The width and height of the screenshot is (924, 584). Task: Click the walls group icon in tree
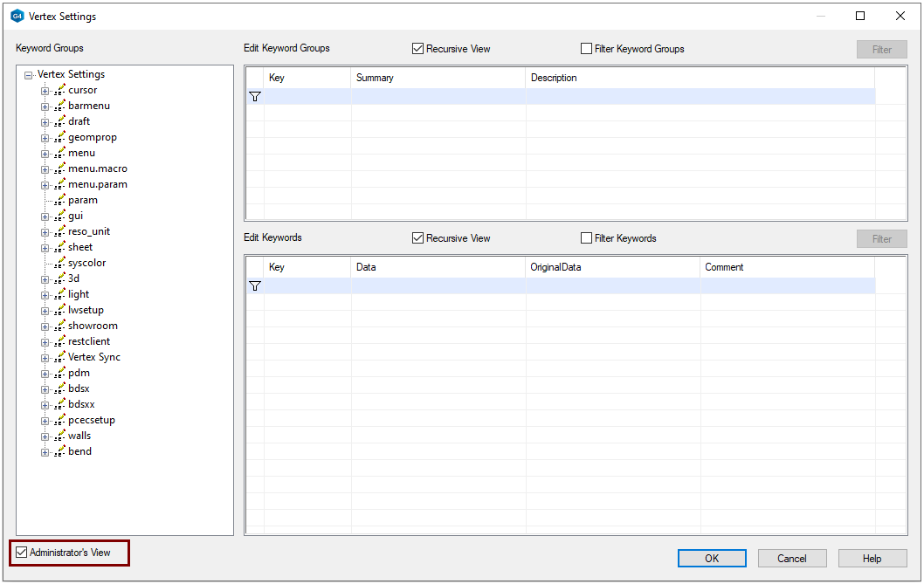pyautogui.click(x=60, y=436)
